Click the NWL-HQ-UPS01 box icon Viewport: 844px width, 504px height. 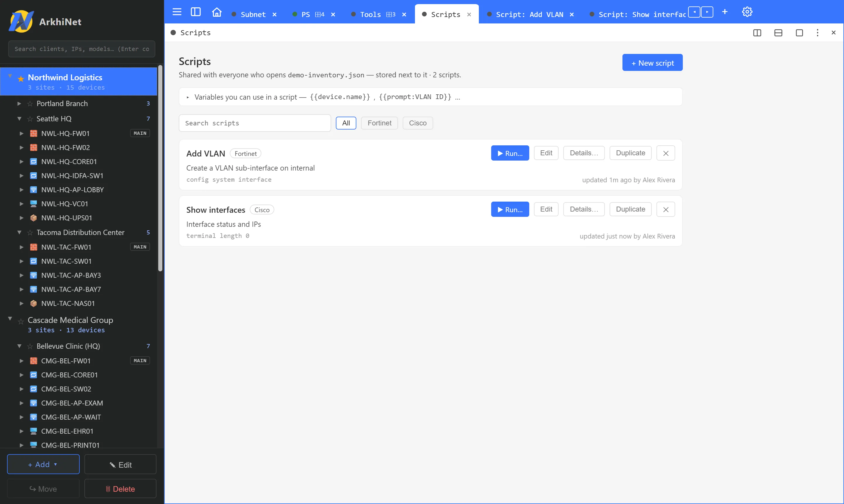point(33,218)
